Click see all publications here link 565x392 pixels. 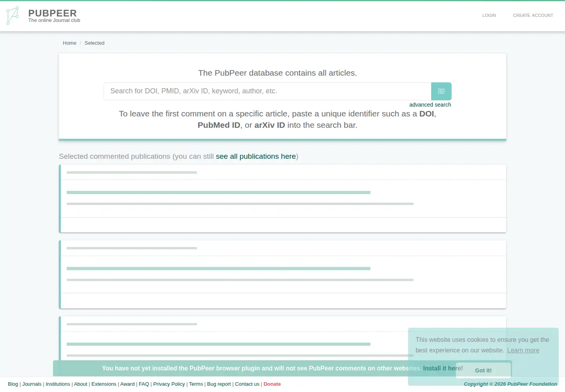coord(256,156)
